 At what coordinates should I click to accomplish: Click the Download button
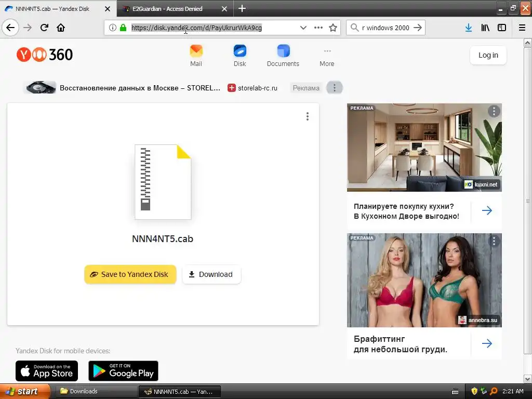click(x=211, y=274)
